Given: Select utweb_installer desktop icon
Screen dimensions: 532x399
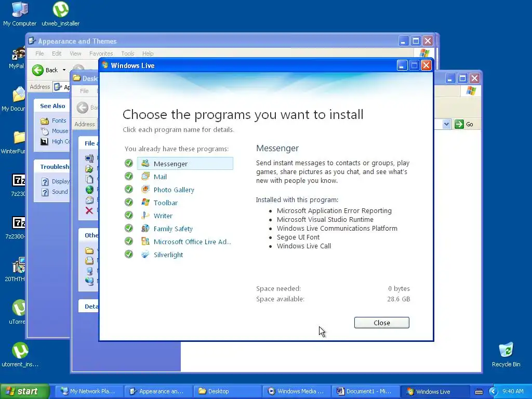Looking at the screenshot, I should click(60, 14).
